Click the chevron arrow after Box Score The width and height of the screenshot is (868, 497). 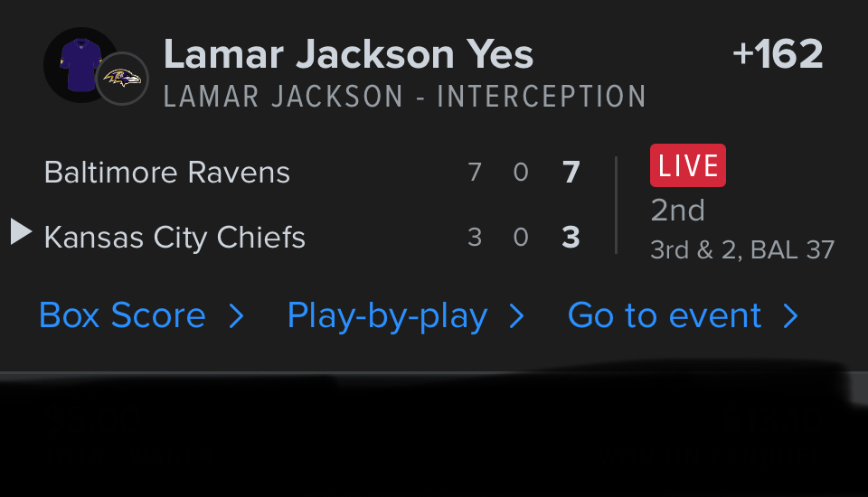(236, 316)
